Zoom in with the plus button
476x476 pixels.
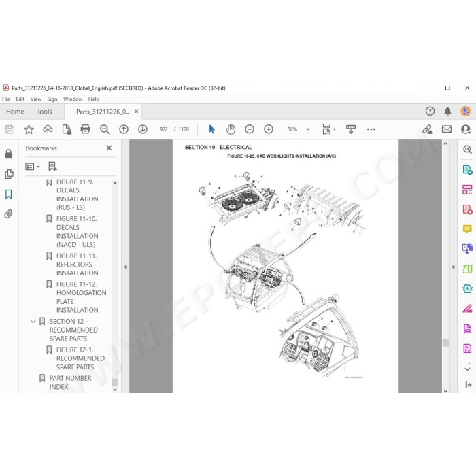pyautogui.click(x=269, y=129)
